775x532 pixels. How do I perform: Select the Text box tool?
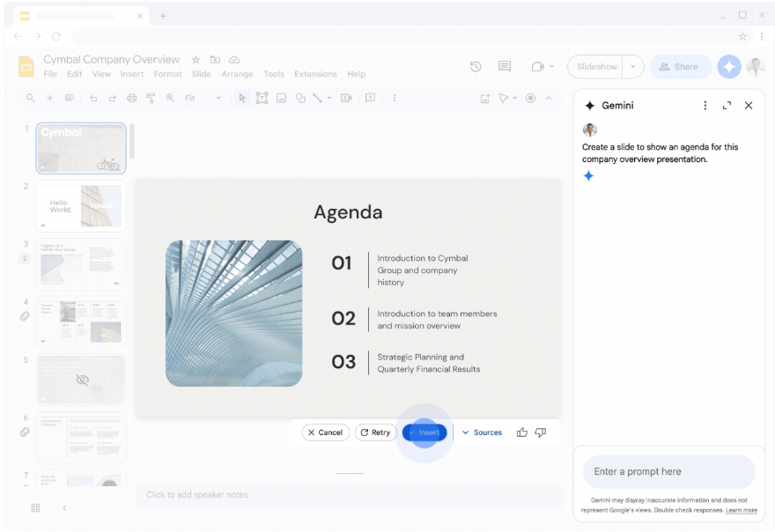click(x=262, y=98)
